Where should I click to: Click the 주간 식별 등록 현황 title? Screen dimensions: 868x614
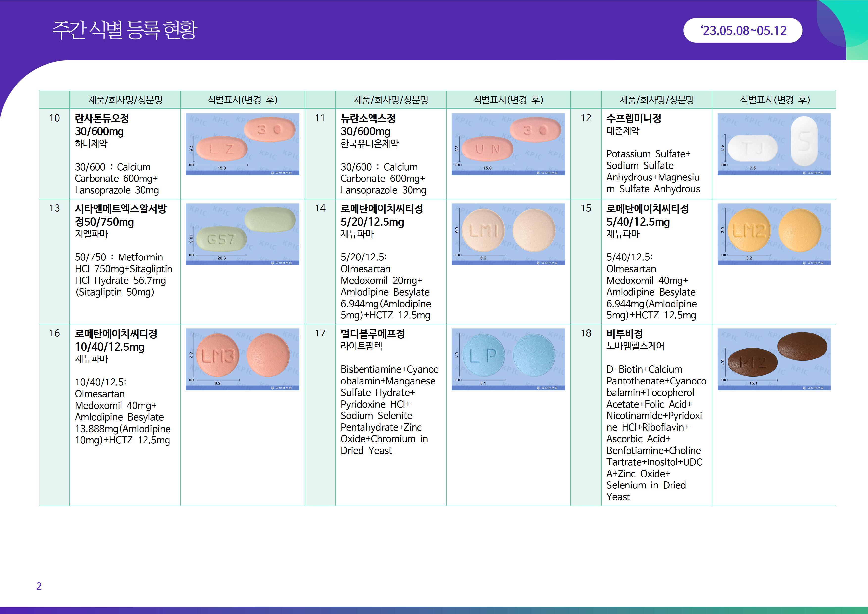125,30
